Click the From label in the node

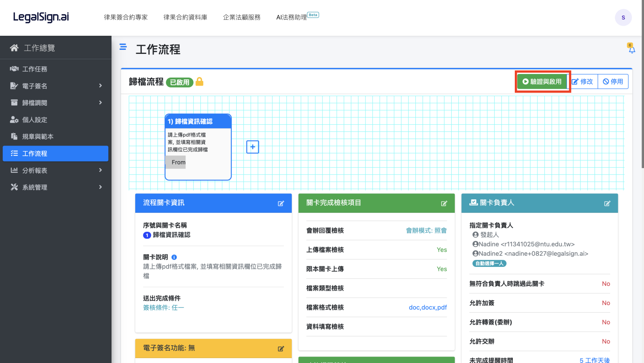coord(178,162)
